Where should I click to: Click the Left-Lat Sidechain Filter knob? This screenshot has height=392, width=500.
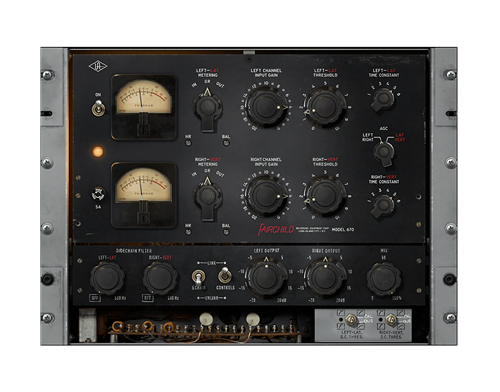point(107,278)
